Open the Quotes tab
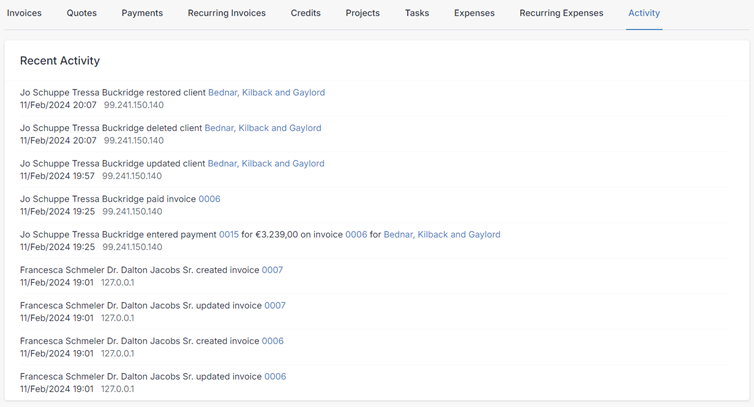 point(82,13)
